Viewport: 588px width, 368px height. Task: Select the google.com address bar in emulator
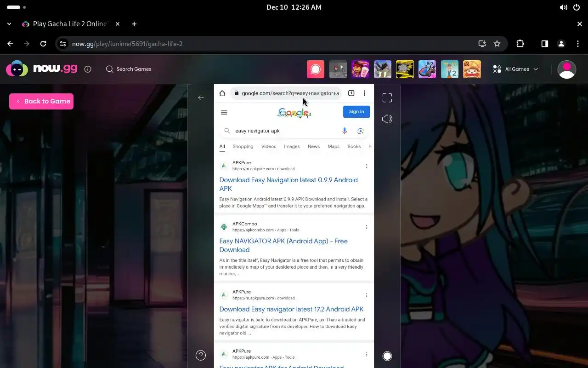click(x=287, y=93)
